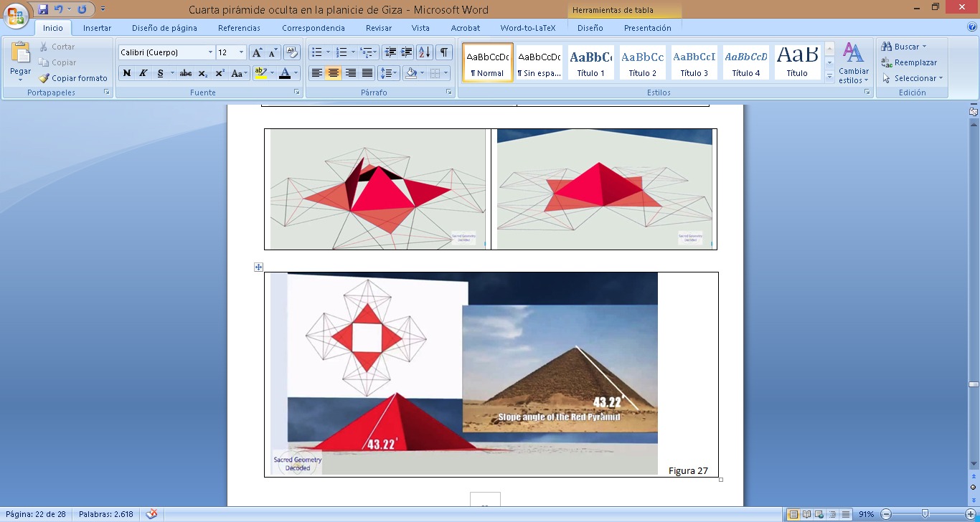
Task: Clear formatting with the eraser icon
Action: pos(291,52)
